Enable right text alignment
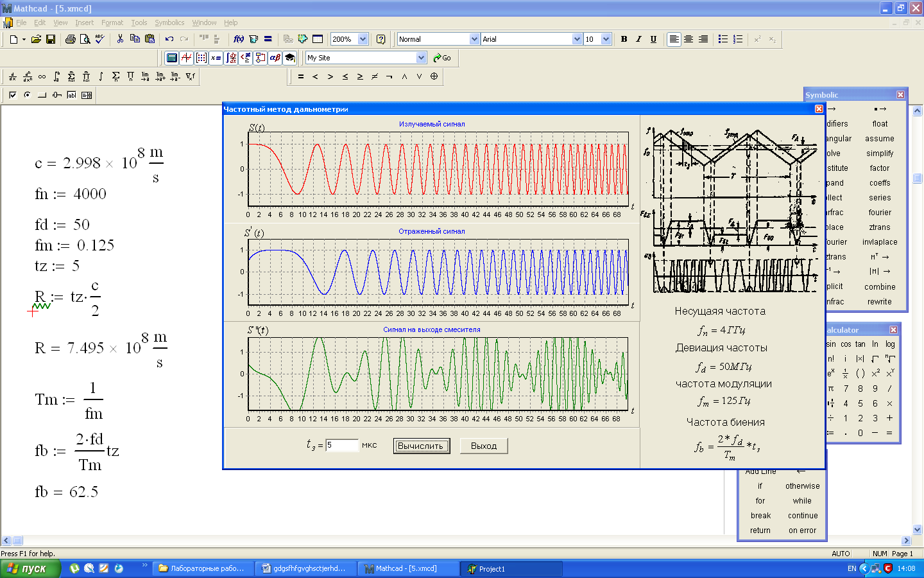 (703, 39)
